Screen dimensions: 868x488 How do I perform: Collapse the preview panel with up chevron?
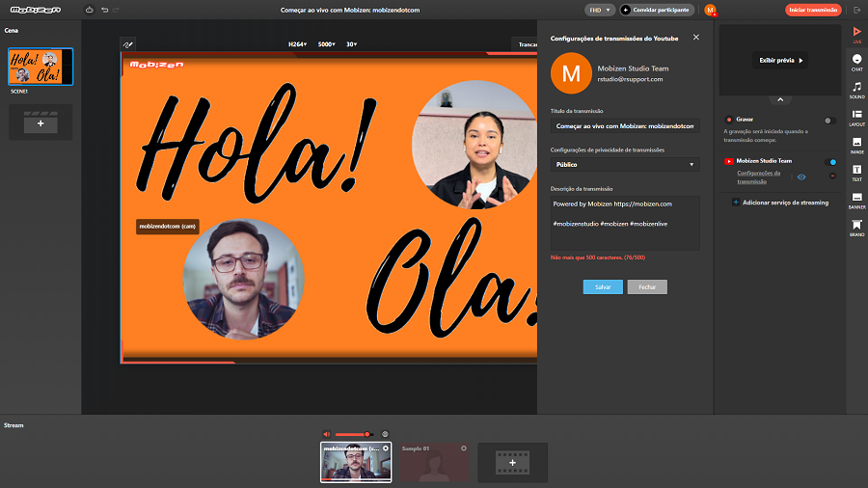(780, 99)
